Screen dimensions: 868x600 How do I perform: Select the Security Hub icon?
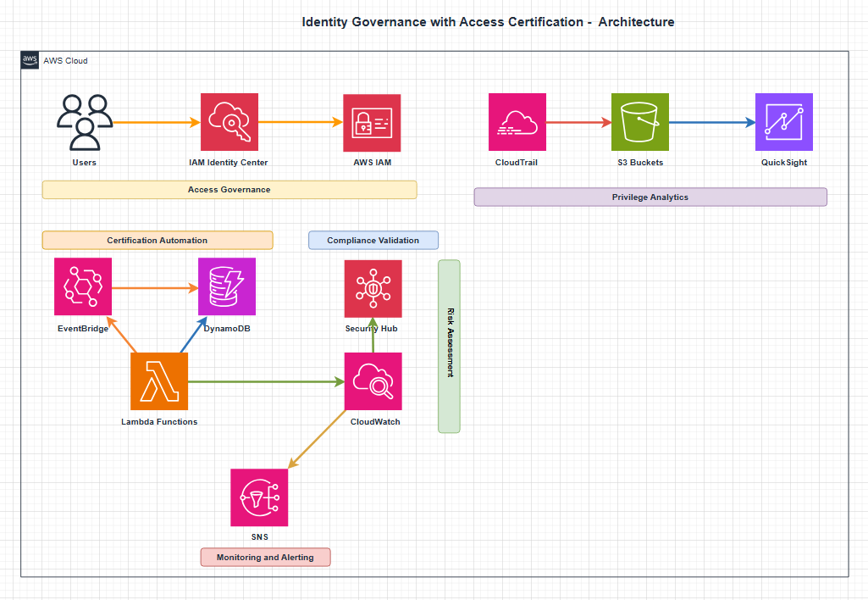click(x=373, y=289)
